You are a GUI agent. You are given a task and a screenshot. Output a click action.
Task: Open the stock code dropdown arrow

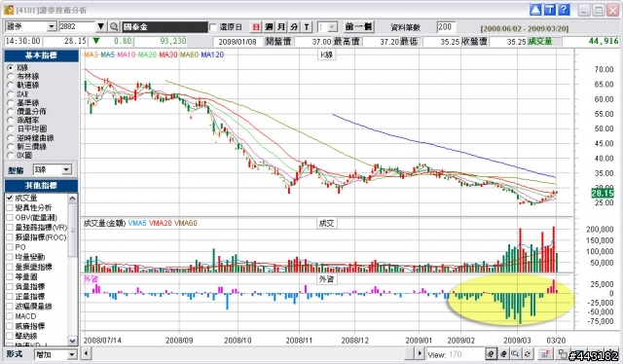click(101, 26)
